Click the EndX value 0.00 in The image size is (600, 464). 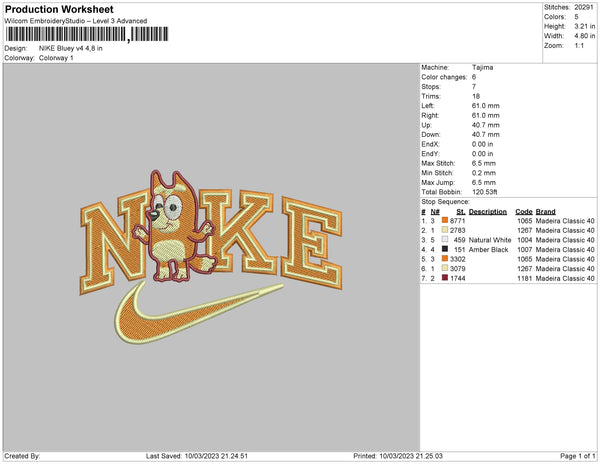tap(483, 144)
